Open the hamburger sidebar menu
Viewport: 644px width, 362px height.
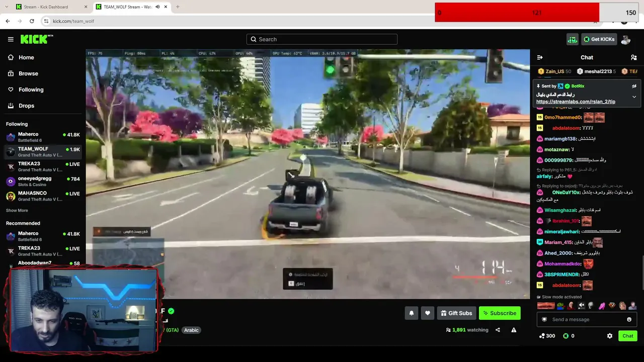click(11, 39)
